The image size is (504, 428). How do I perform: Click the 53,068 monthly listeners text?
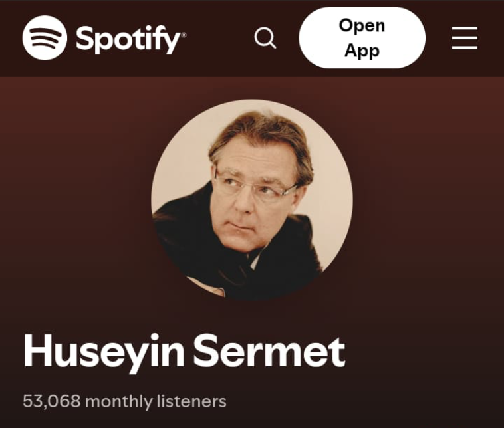(x=124, y=401)
